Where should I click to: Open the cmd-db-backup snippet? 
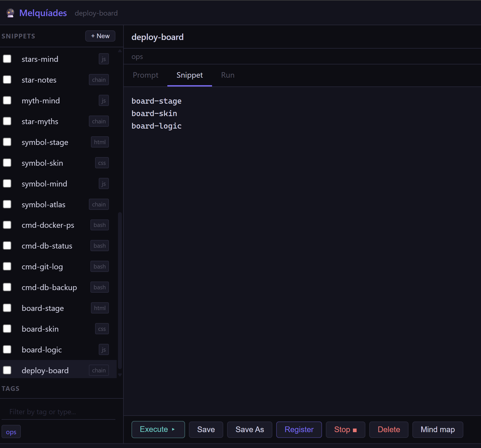click(49, 287)
